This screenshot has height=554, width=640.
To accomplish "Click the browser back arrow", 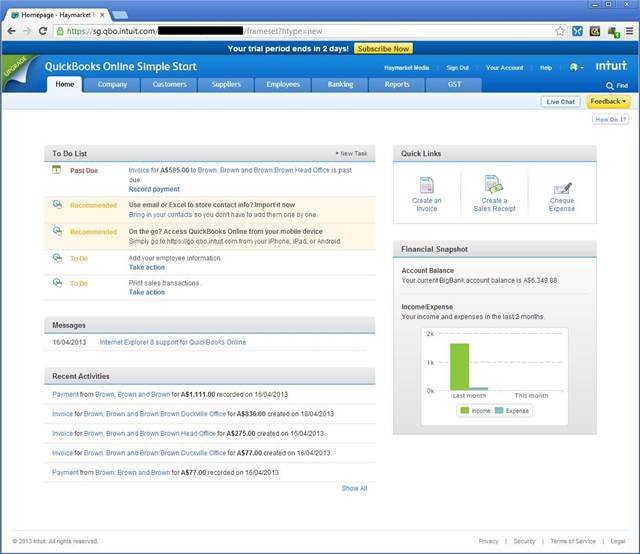I will pyautogui.click(x=11, y=31).
